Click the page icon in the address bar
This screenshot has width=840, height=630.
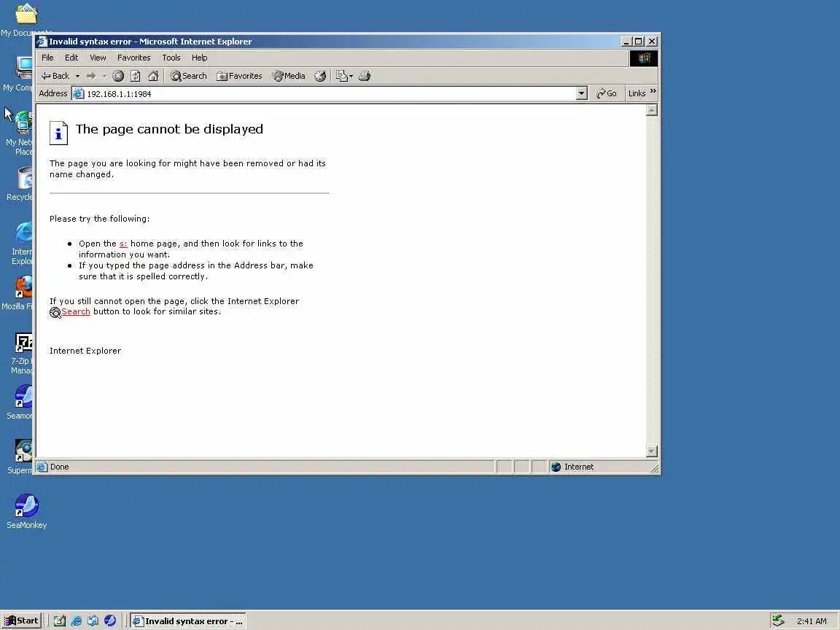(x=78, y=94)
